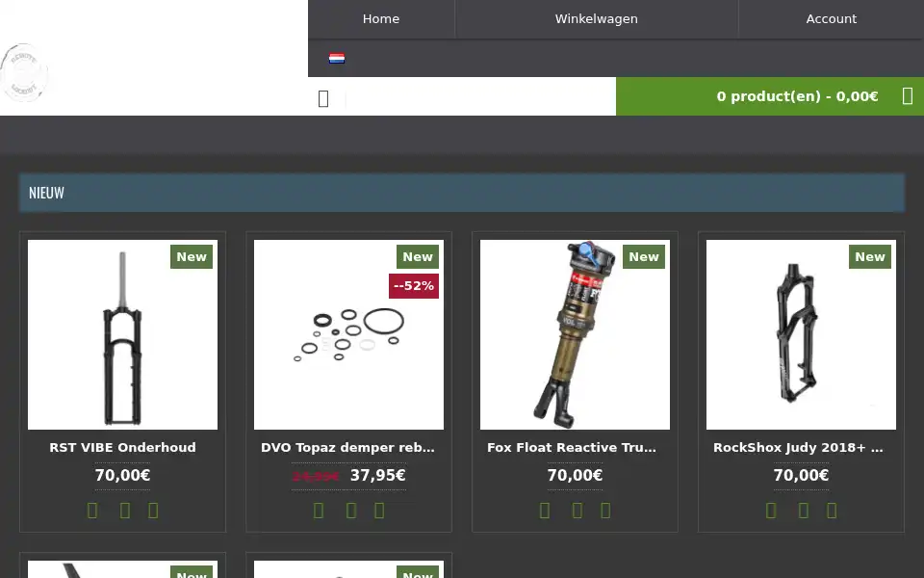Open the Home menu item
The height and width of the screenshot is (578, 924).
[x=381, y=19]
